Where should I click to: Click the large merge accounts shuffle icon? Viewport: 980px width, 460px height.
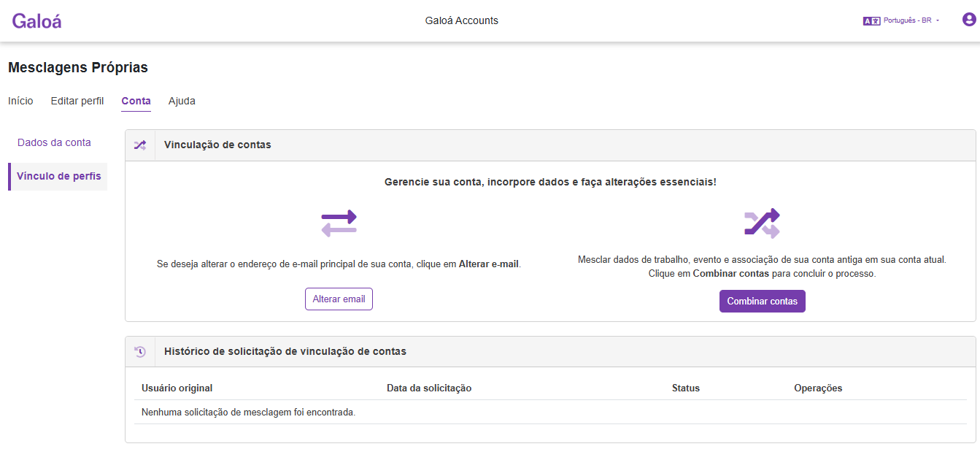pyautogui.click(x=762, y=223)
